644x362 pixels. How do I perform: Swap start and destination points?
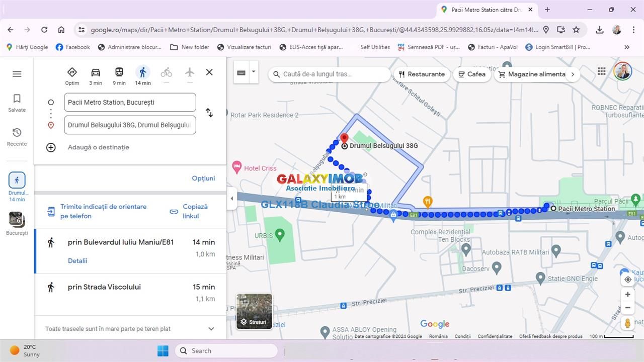[209, 113]
